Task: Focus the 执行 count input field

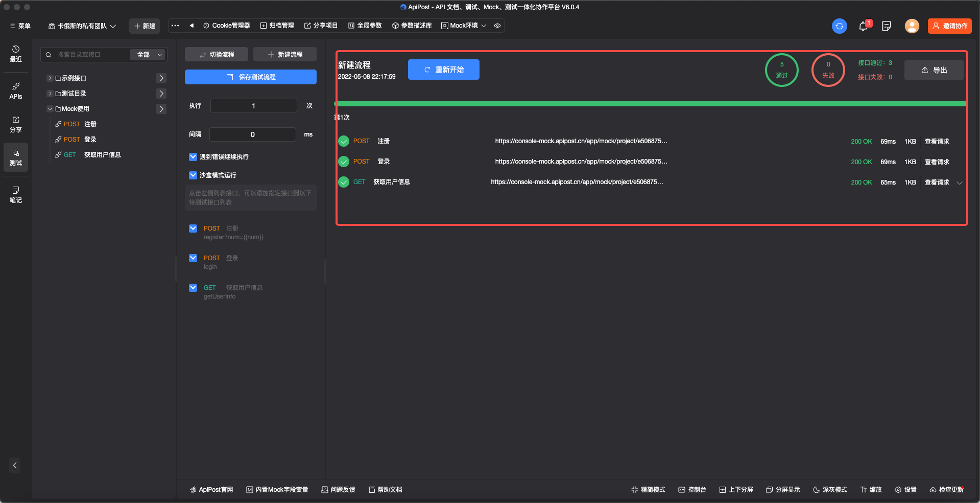Action: click(253, 106)
